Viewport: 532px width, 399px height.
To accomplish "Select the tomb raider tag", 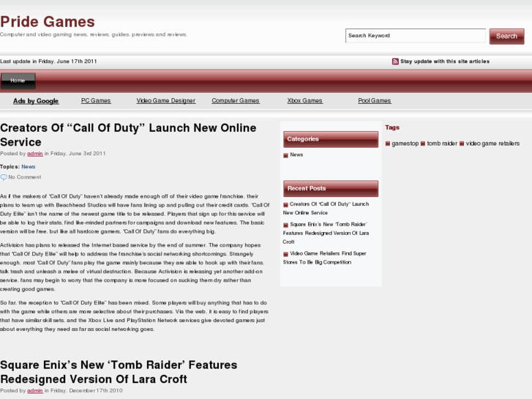I will click(442, 143).
